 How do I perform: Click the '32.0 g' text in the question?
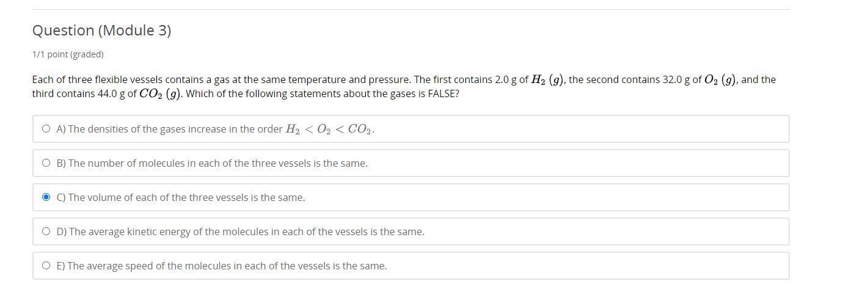(676, 79)
